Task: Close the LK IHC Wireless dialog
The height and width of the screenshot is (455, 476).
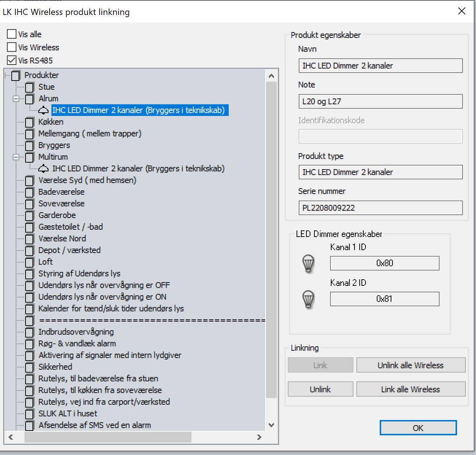Action: click(462, 11)
